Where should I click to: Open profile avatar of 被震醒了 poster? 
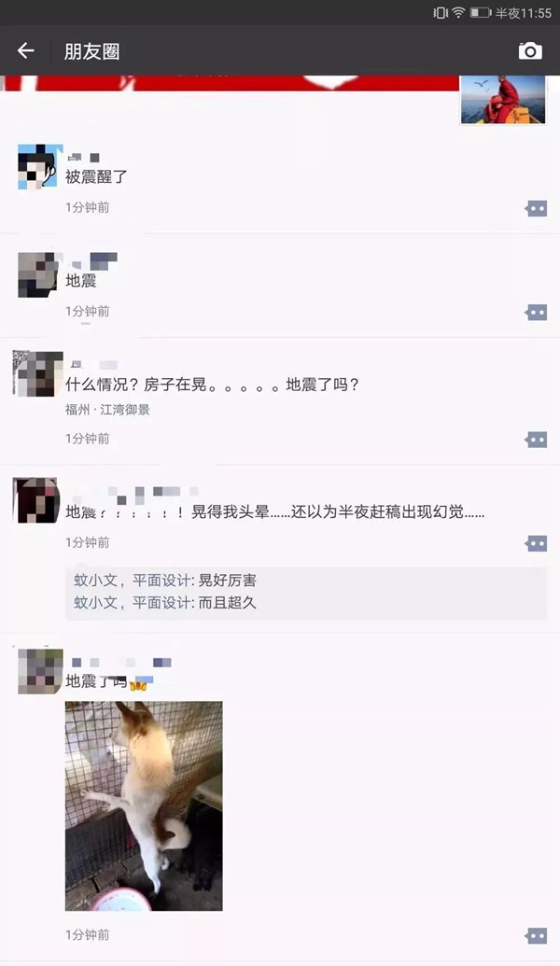(x=40, y=166)
